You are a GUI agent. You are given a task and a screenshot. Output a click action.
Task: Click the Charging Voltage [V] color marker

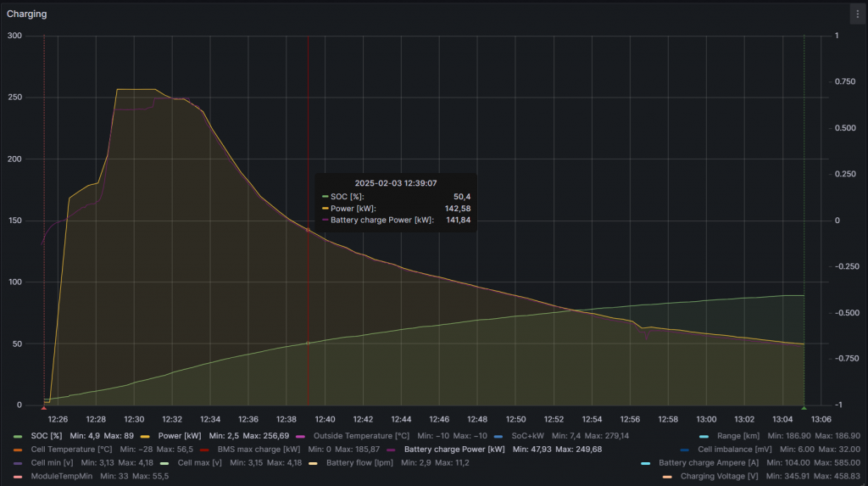pyautogui.click(x=667, y=477)
